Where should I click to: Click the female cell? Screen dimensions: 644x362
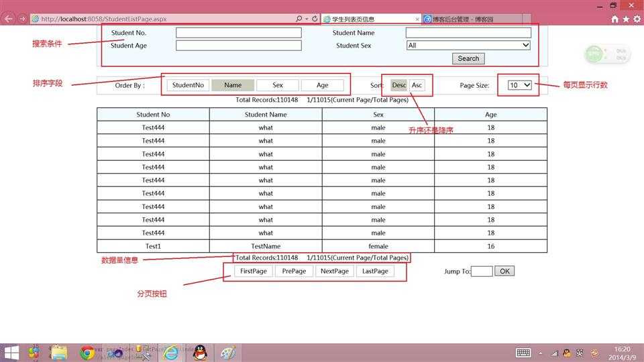pos(378,246)
